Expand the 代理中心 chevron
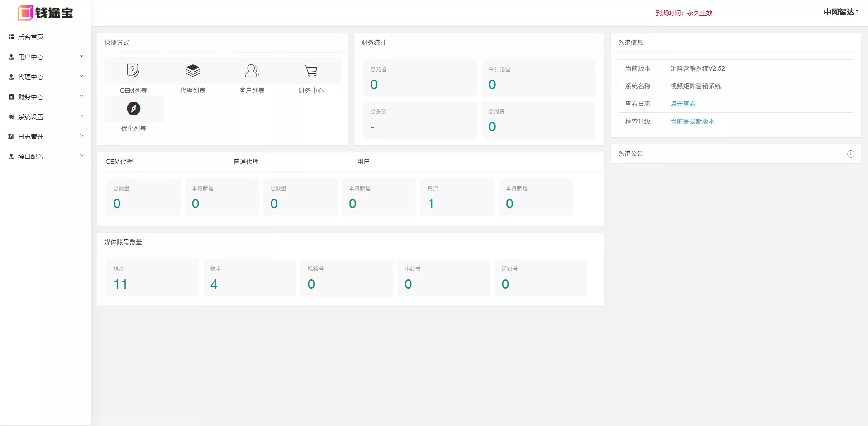 (81, 76)
